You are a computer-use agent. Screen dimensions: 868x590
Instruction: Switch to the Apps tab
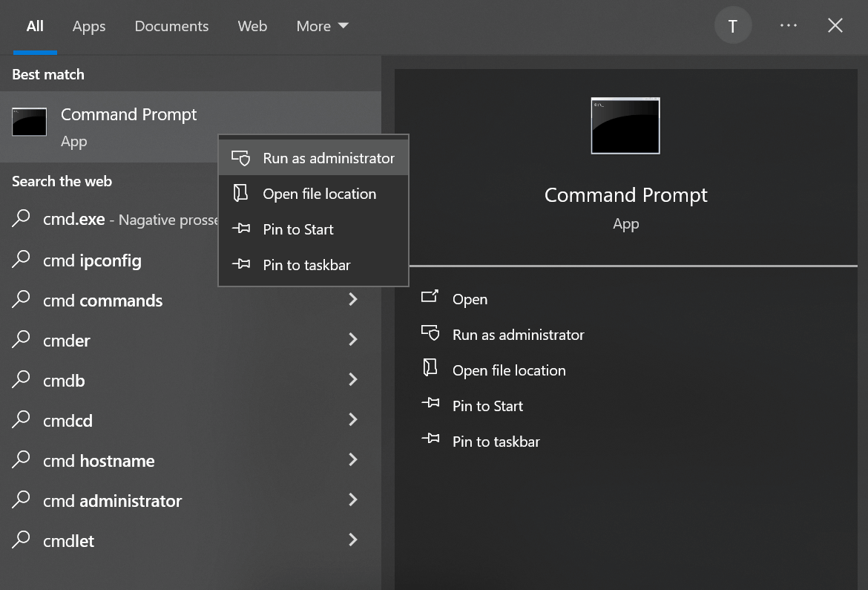coord(89,26)
